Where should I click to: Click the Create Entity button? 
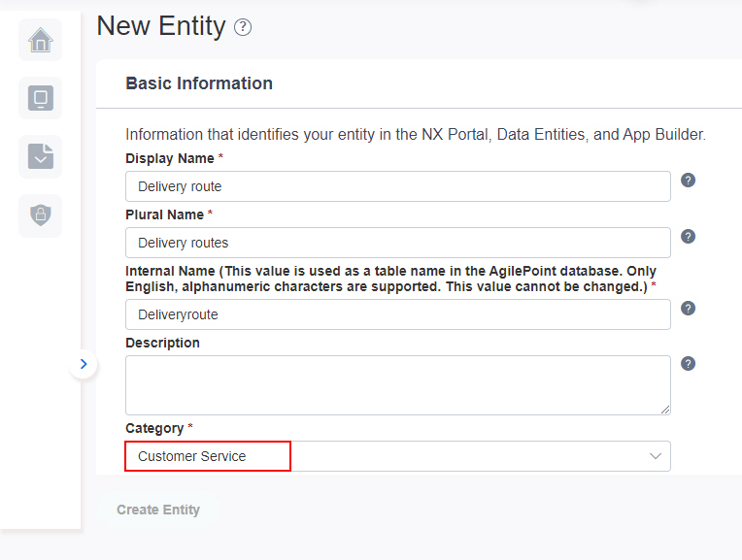pyautogui.click(x=158, y=510)
